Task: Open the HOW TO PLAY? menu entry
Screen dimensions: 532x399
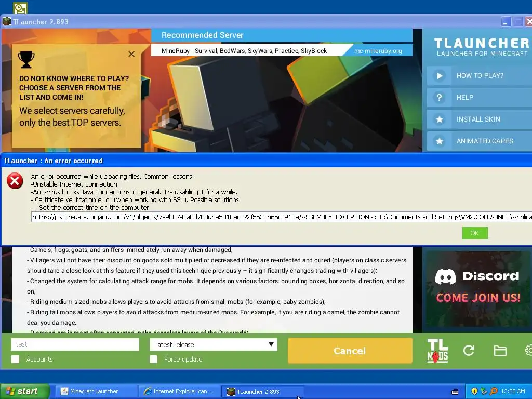Action: click(x=480, y=76)
